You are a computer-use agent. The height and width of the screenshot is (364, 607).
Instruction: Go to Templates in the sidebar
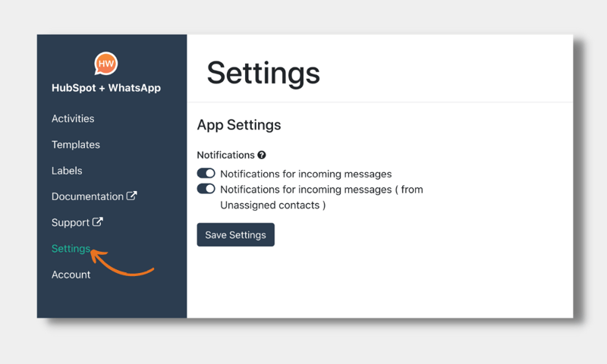pos(76,145)
